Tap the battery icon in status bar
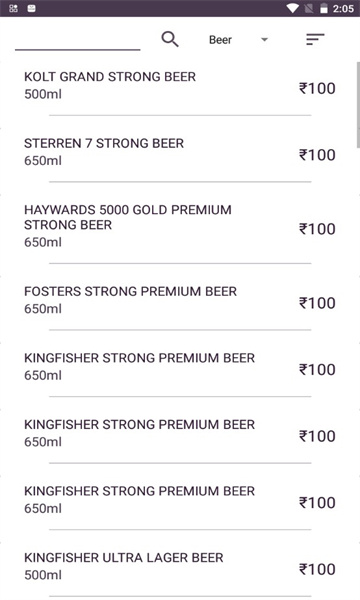Viewport: 360px width, 600px height. 324,8
